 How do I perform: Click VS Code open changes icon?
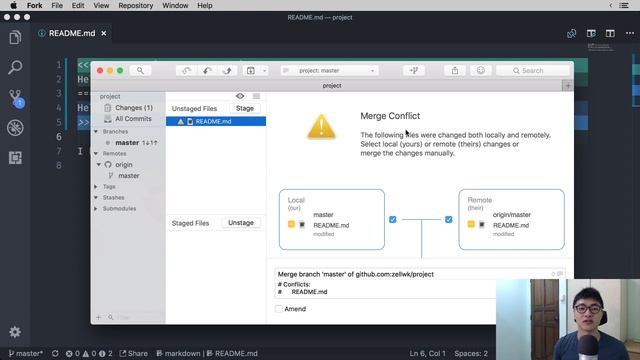(571, 33)
